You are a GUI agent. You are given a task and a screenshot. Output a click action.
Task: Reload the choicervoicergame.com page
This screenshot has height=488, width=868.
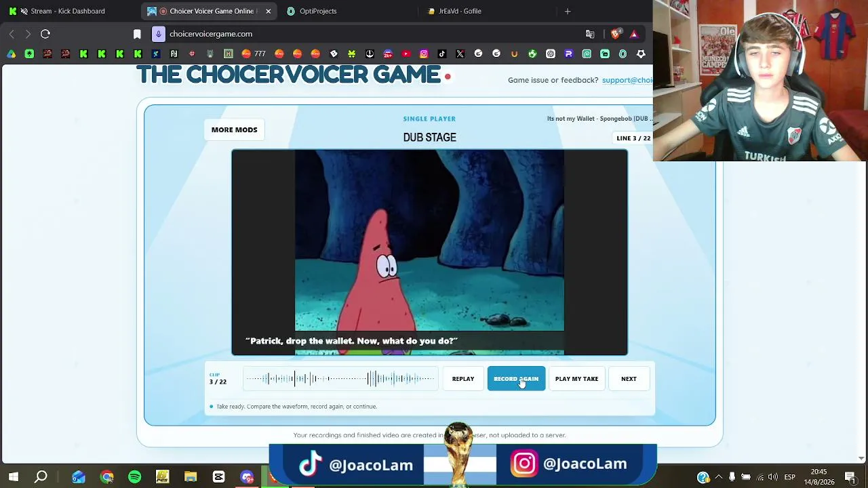pos(45,34)
